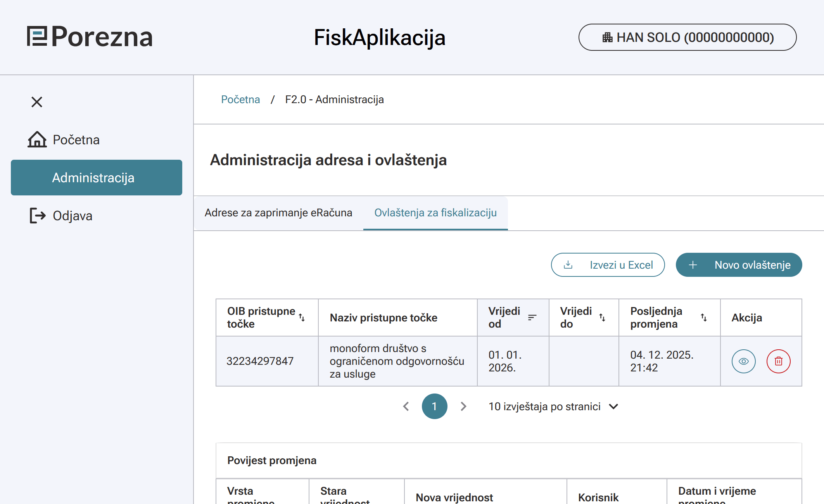Click the Porezna logo
This screenshot has height=504, width=824.
[90, 37]
